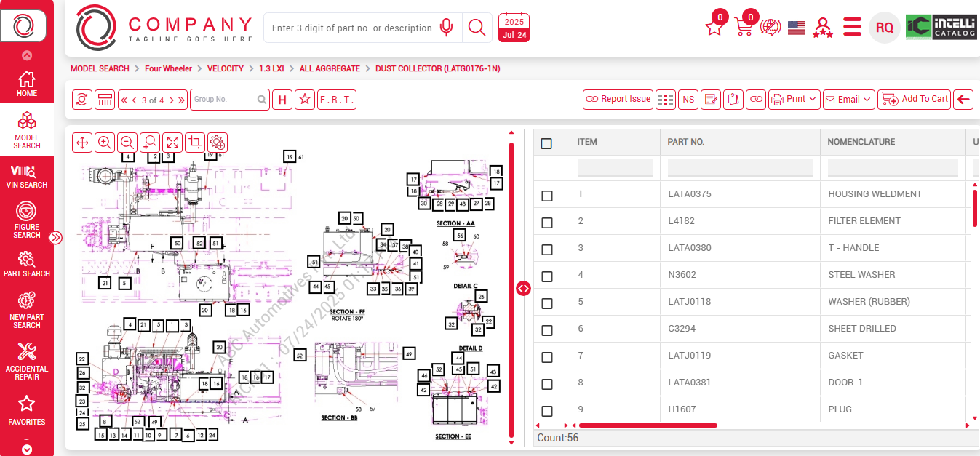Image resolution: width=980 pixels, height=456 pixels.
Task: Click the zoom out magnifier tool
Action: [127, 143]
